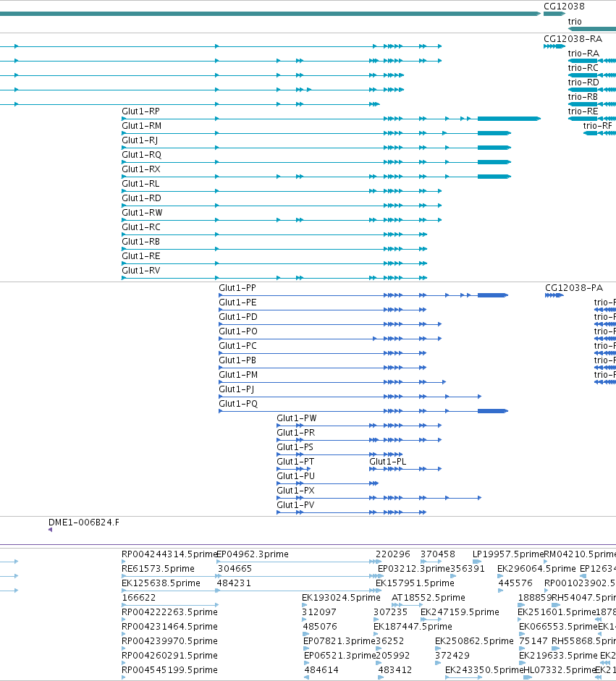Click the CG12038 gene label

tap(564, 6)
